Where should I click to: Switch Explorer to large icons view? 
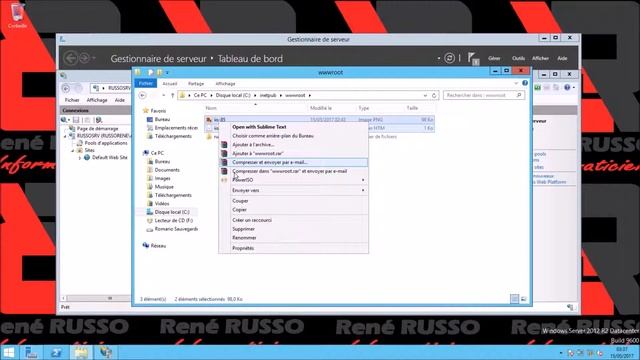click(524, 299)
